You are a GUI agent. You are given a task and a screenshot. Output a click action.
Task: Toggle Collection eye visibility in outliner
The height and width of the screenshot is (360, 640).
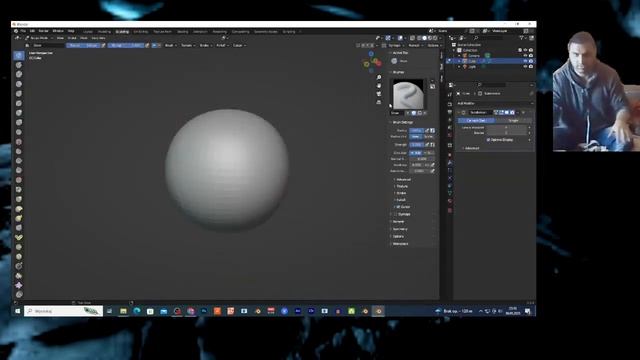point(525,50)
